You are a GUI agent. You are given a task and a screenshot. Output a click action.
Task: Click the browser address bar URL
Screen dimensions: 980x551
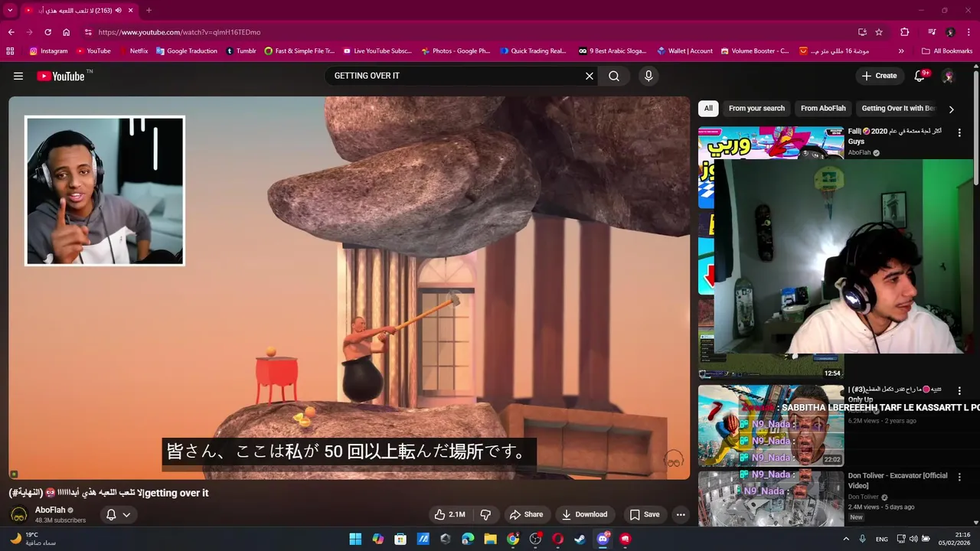coord(179,32)
